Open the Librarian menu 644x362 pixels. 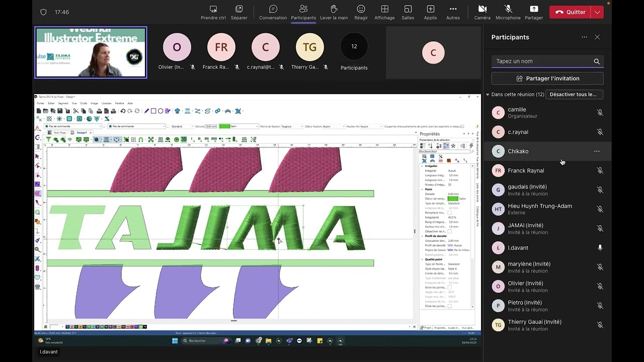click(107, 103)
